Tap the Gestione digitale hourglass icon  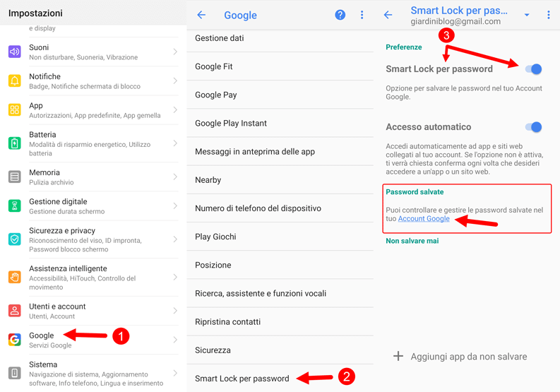tap(15, 206)
